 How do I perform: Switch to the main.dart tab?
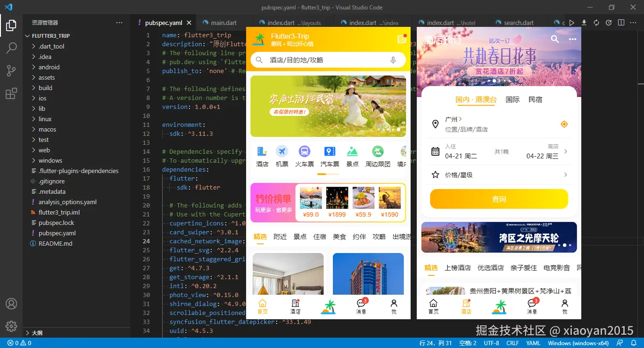[x=223, y=22]
